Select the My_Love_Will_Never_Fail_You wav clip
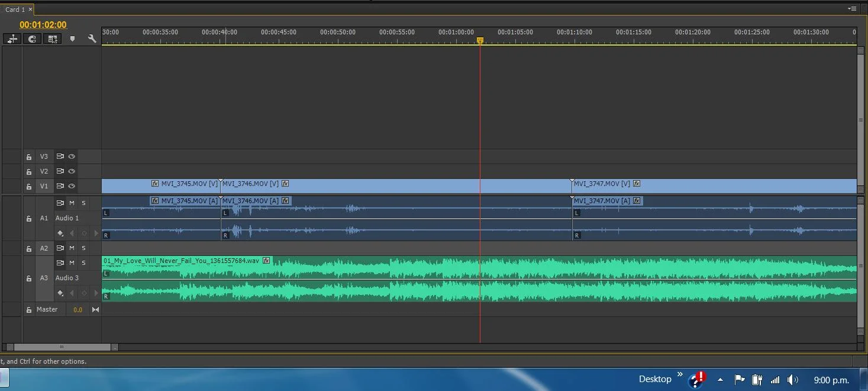 479,278
